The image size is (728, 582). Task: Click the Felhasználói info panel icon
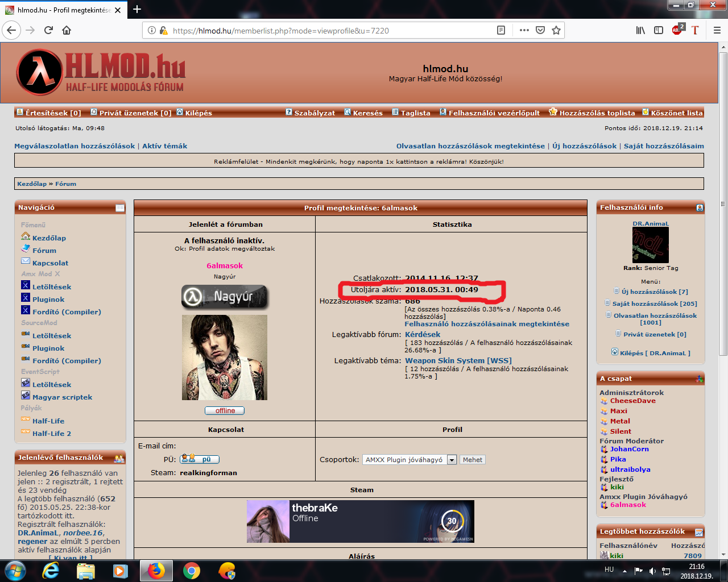(700, 208)
